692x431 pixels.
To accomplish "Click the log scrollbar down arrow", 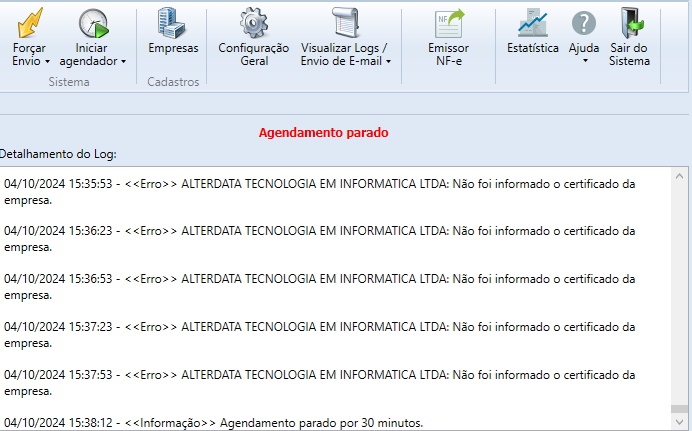I will click(x=679, y=422).
